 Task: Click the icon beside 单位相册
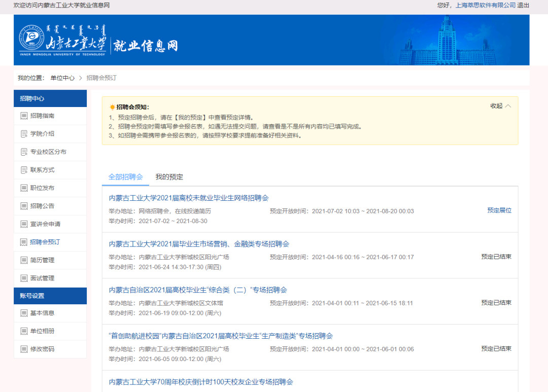click(x=23, y=331)
